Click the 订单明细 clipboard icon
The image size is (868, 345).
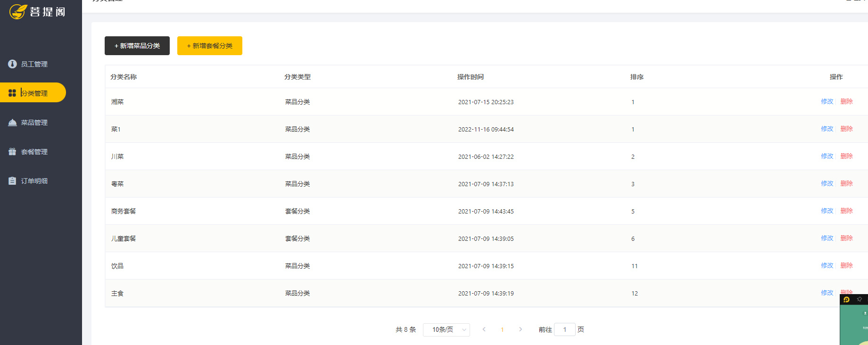tap(12, 181)
